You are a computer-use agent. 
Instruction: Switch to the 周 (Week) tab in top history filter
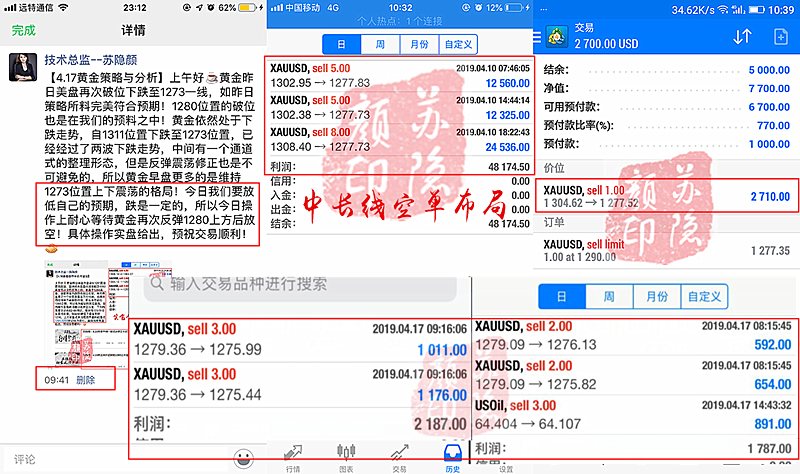tap(380, 45)
